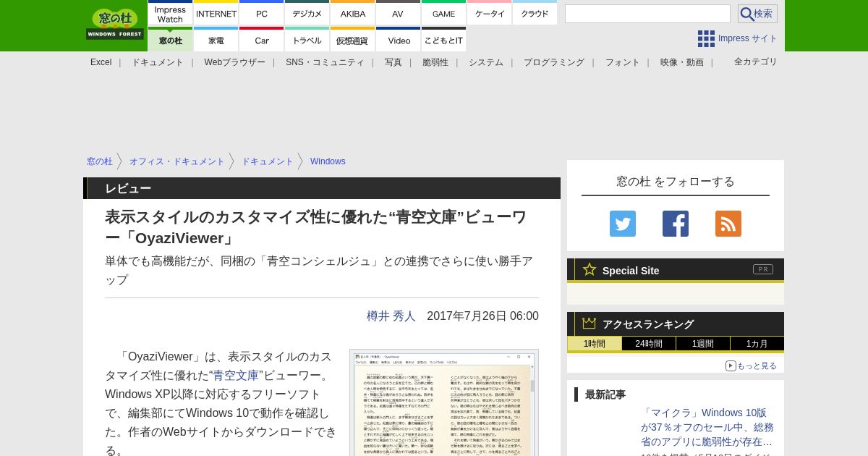The width and height of the screenshot is (868, 456).
Task: Open the GAME Watch tab
Action: pos(443,13)
